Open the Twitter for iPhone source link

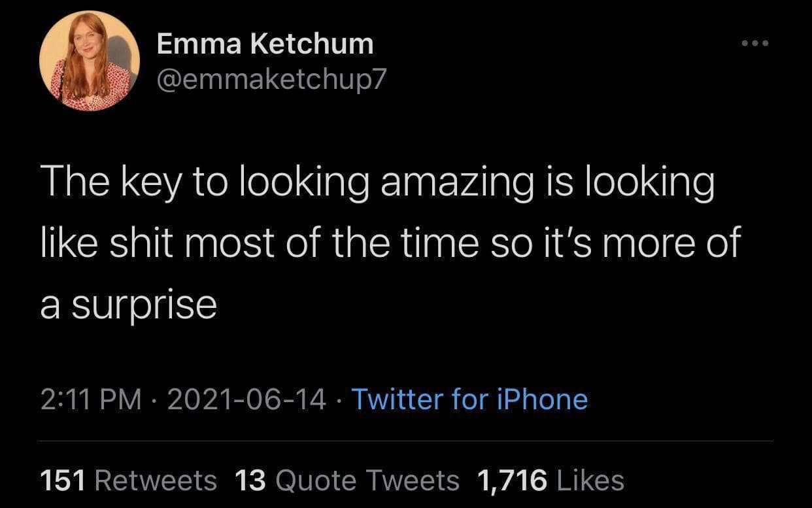pyautogui.click(x=469, y=399)
